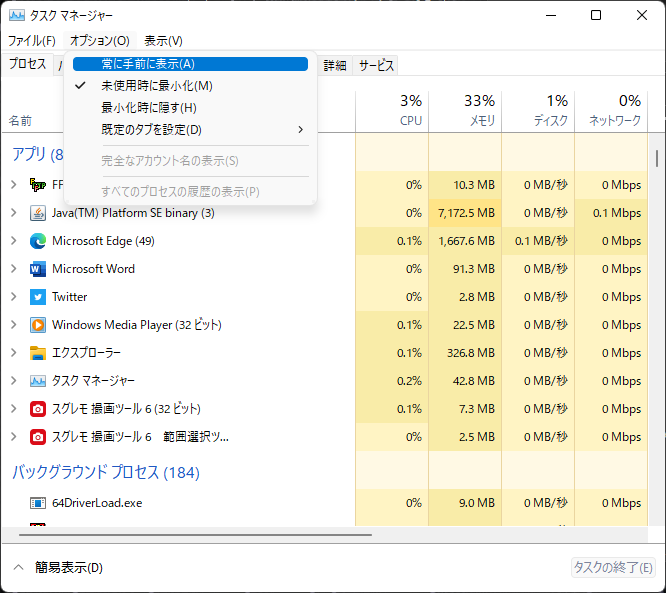The height and width of the screenshot is (593, 666).
Task: Expand the FF app row
Action: tap(14, 185)
